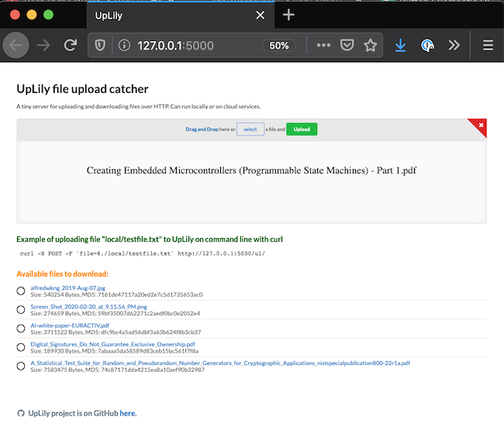The image size is (504, 444).
Task: Click the dropped file name 'Creating Embedded Microcontrollers' text
Action: (252, 170)
